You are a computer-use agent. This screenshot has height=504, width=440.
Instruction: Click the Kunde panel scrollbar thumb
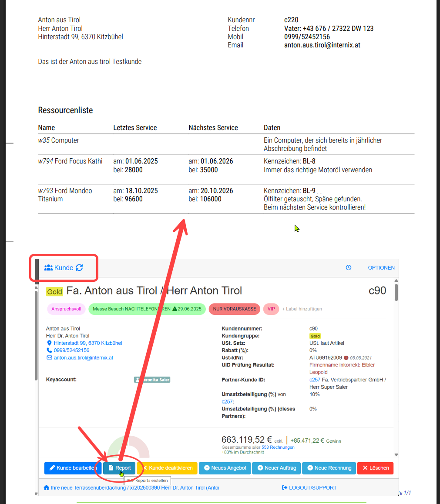pyautogui.click(x=396, y=293)
